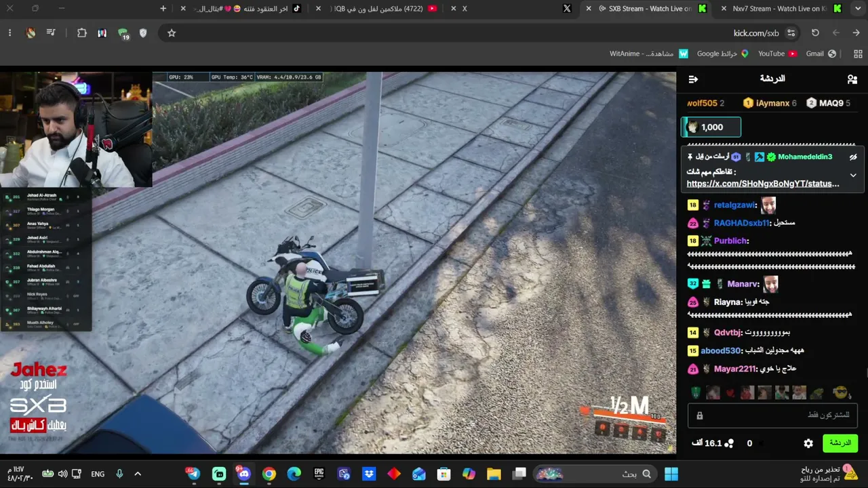The image size is (868, 488).
Task: Click Mohamedeldin3 name in pinned message
Action: click(805, 157)
